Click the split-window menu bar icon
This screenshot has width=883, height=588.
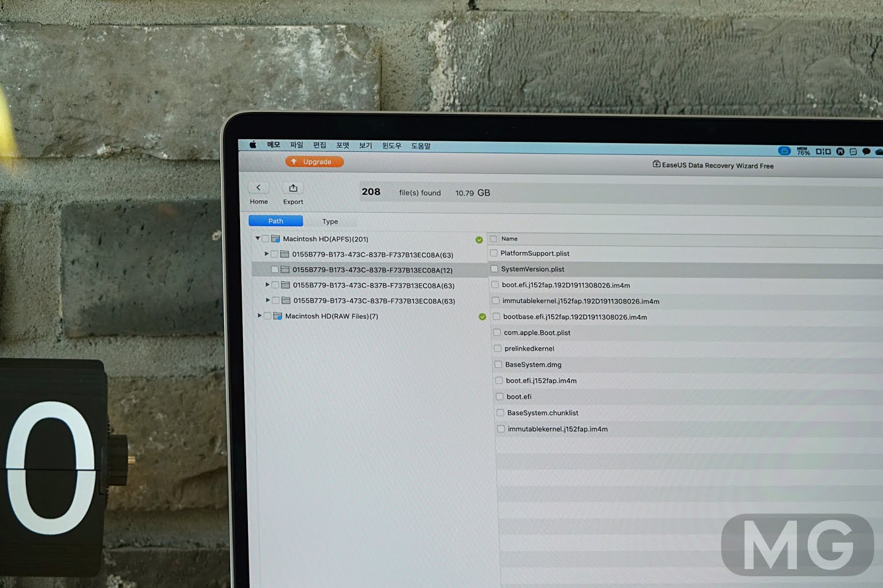823,151
